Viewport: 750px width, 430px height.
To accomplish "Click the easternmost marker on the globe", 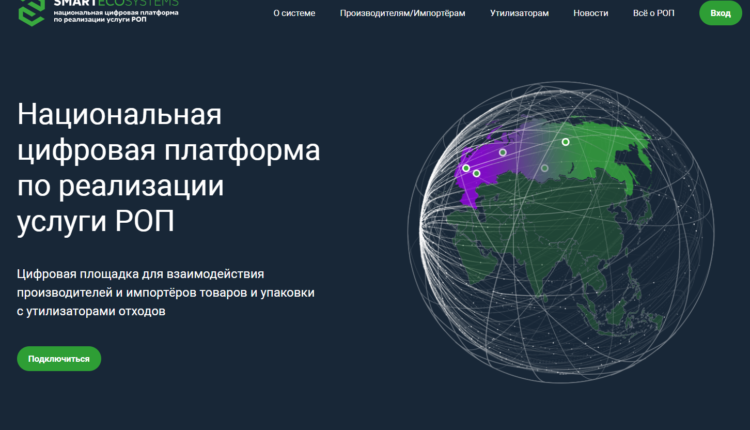I will click(x=565, y=142).
